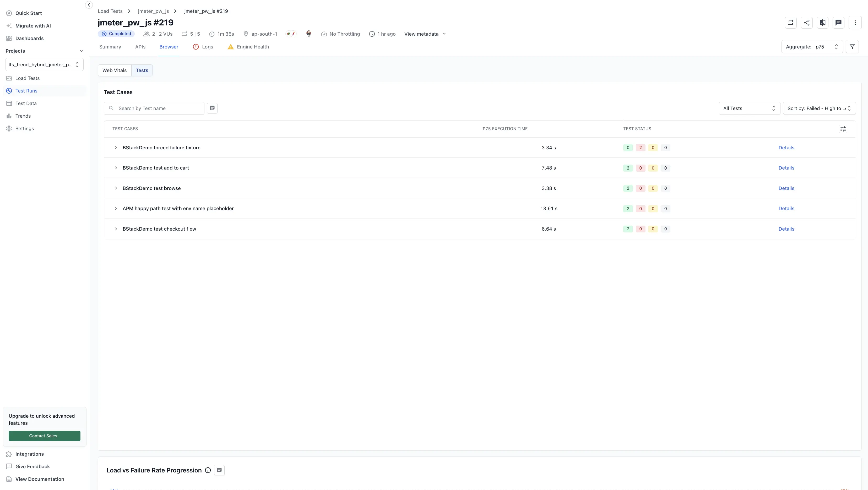The image size is (868, 490).
Task: Open the lts_trend_hybrid_jmeter project selector
Action: pyautogui.click(x=44, y=64)
